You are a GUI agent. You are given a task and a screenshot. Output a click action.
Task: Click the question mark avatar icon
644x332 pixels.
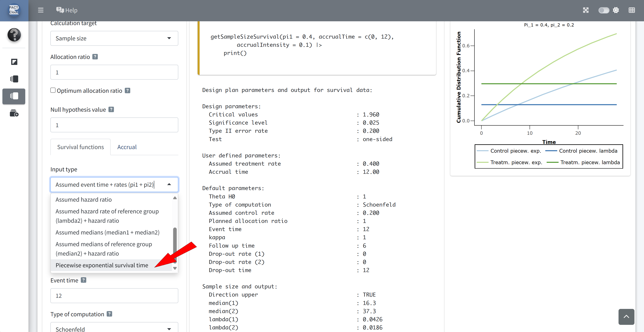click(14, 34)
